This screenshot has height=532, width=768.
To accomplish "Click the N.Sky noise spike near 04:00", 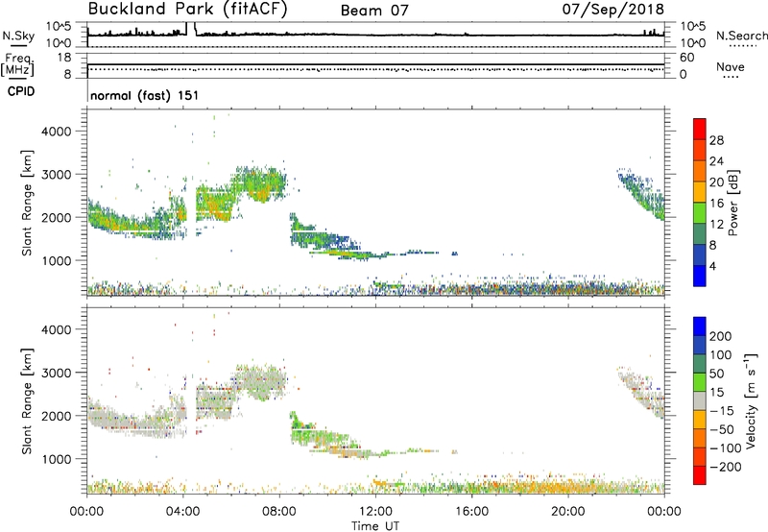I will coord(191,29).
